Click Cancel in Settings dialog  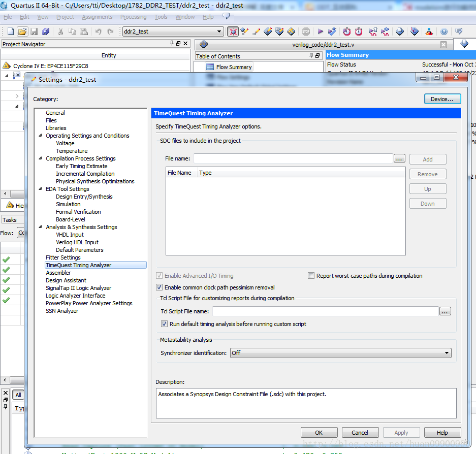pos(360,433)
